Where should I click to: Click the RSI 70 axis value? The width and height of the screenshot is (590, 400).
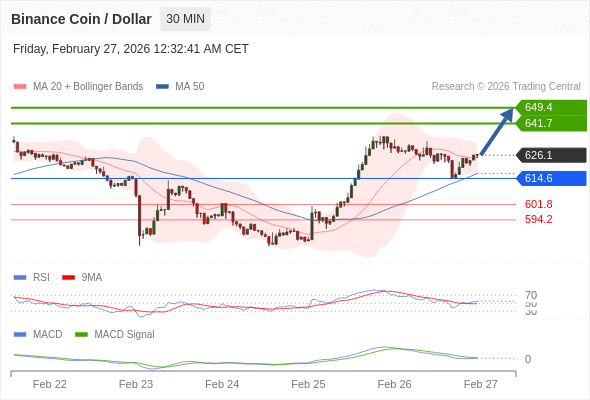tap(531, 295)
